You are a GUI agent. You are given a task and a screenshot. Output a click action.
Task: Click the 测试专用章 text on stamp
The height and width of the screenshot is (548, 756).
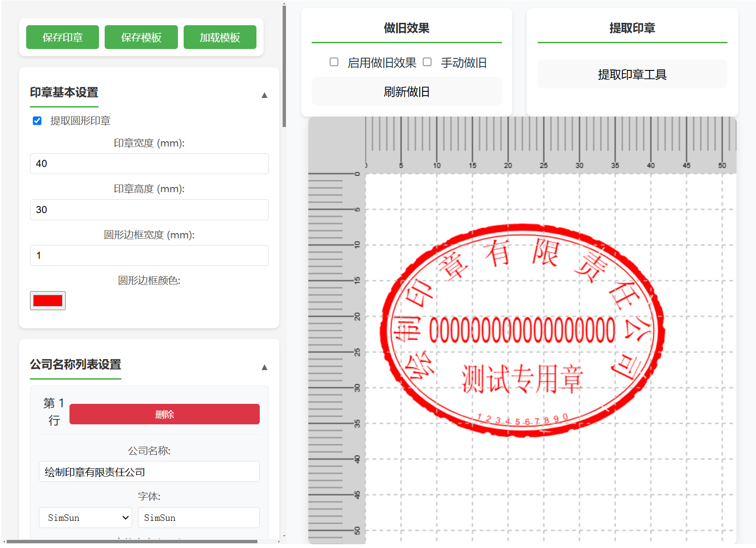pos(522,379)
